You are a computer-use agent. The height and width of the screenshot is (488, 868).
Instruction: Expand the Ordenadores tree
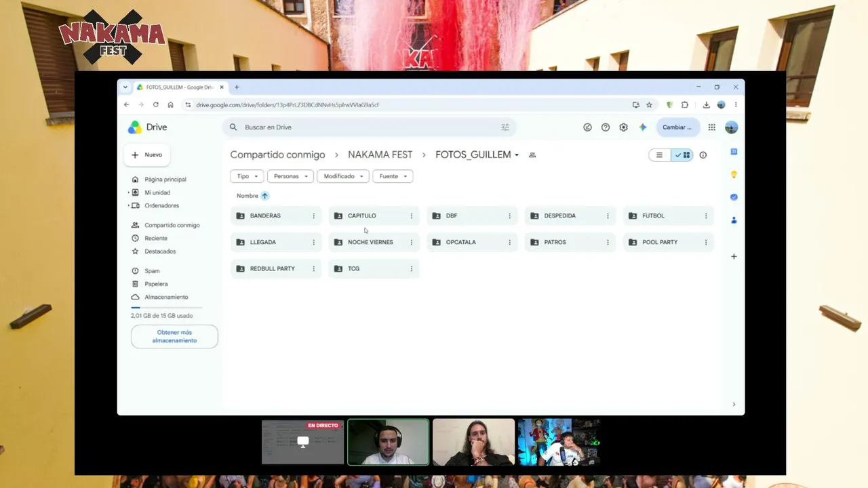coord(128,205)
